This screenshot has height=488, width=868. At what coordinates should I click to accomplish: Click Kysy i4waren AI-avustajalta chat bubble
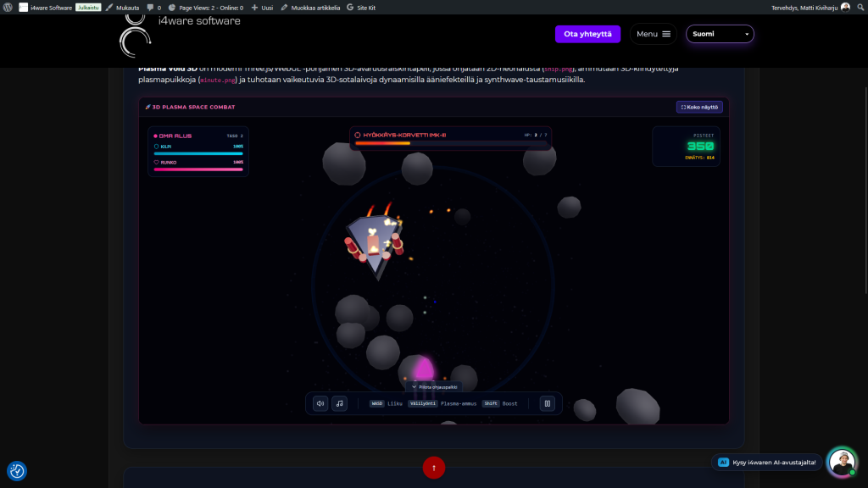coord(766,462)
